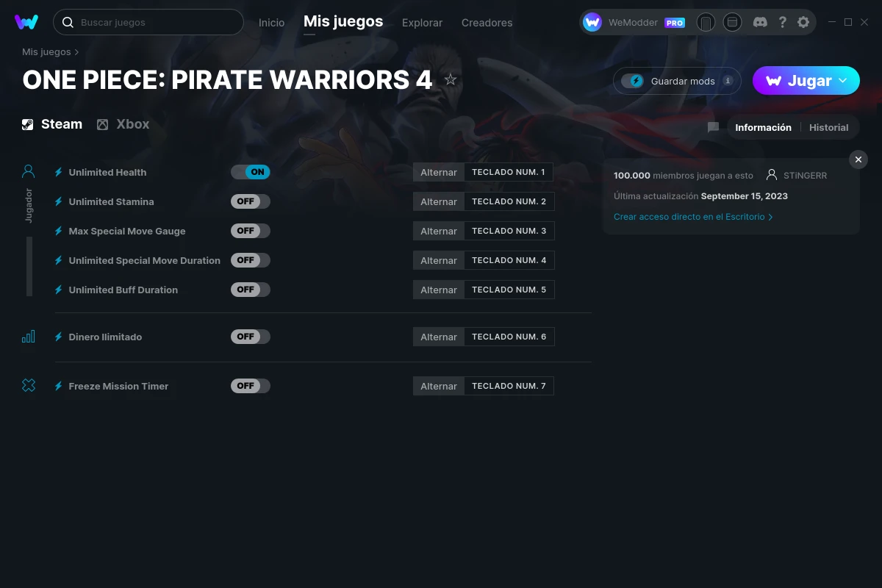882x588 pixels.
Task: Click Alternar for Dinero Ilimitado
Action: pos(439,337)
